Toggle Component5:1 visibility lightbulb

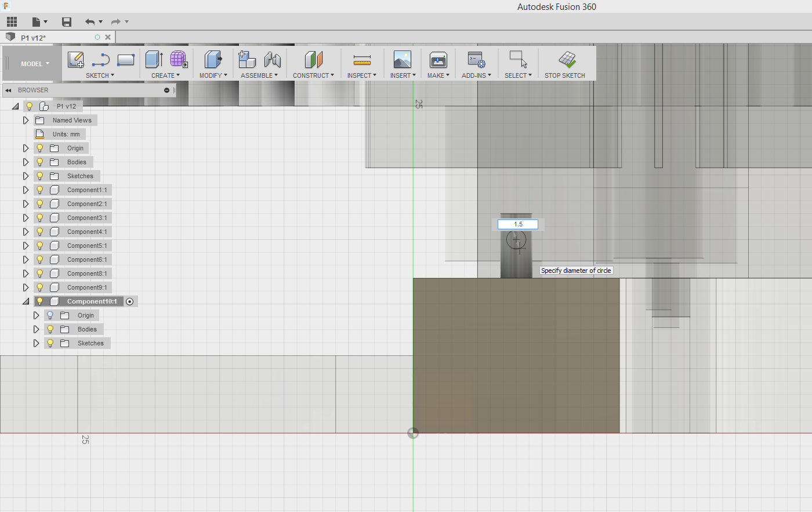[40, 246]
